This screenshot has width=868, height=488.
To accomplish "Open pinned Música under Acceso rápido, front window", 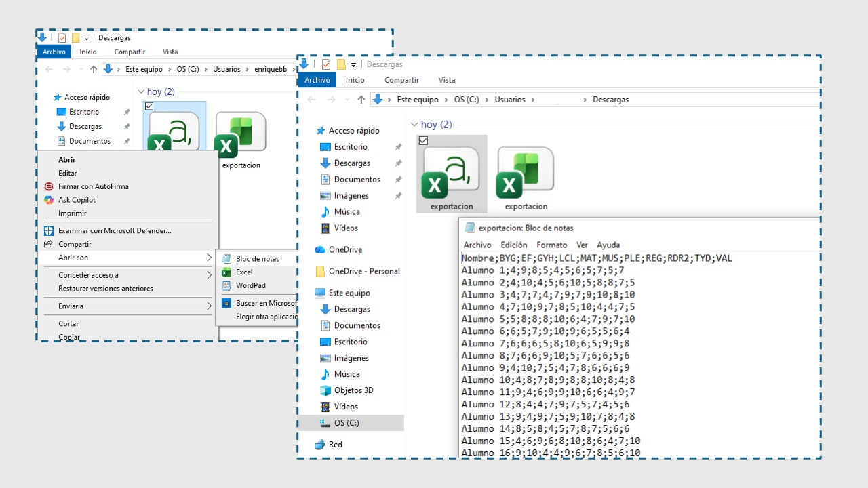I will 347,212.
